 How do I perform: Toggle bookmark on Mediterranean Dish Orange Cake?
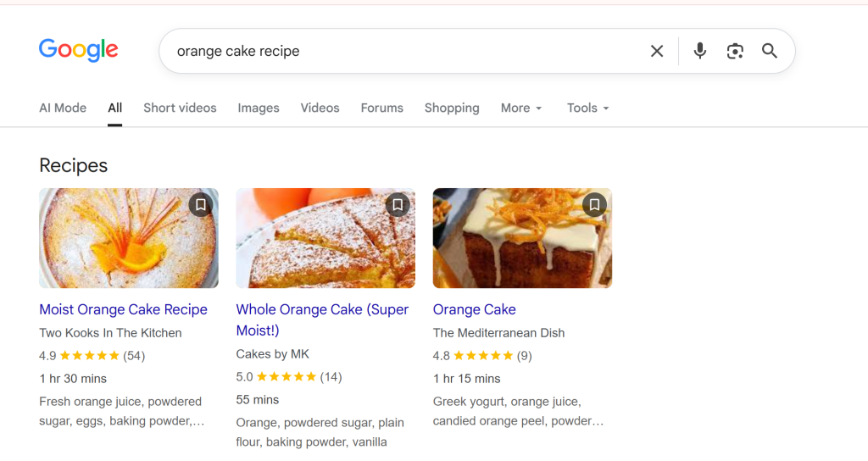coord(594,205)
